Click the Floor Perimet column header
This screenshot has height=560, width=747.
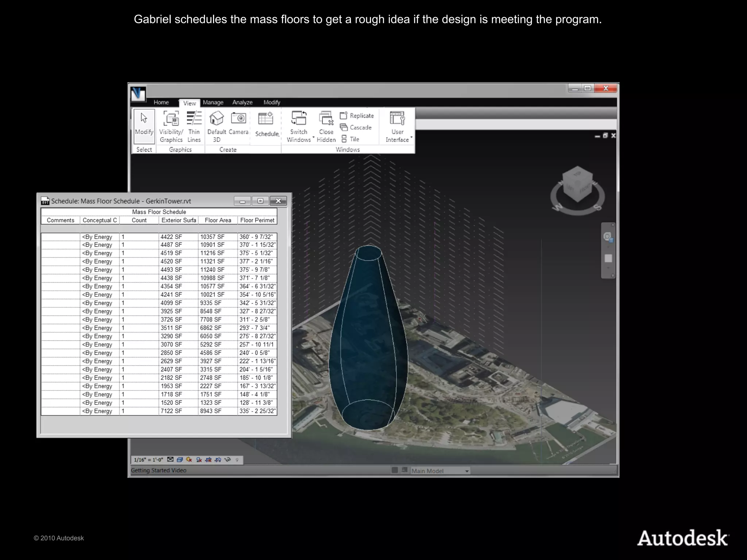coord(257,220)
